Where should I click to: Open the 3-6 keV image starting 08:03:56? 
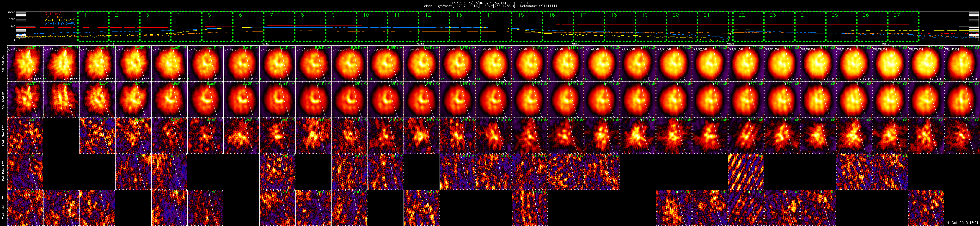(x=746, y=64)
